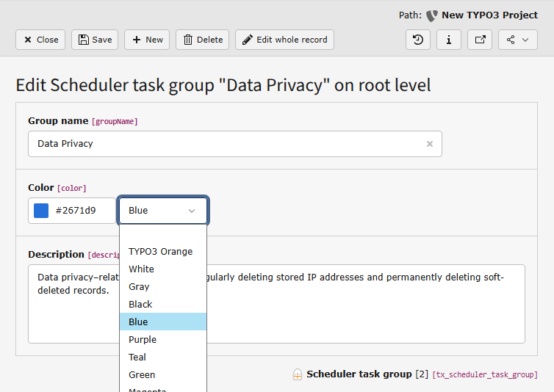The image size is (554, 392).
Task: Click the record history icon
Action: click(418, 40)
